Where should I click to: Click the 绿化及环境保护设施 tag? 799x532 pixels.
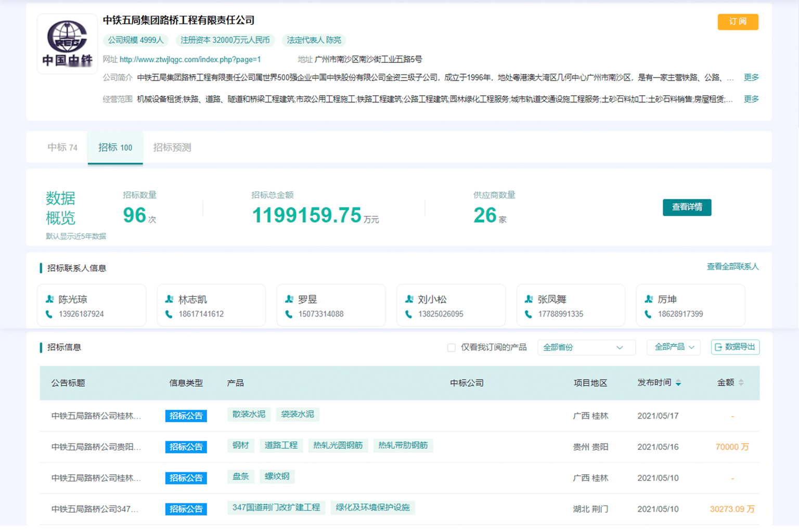(x=372, y=508)
